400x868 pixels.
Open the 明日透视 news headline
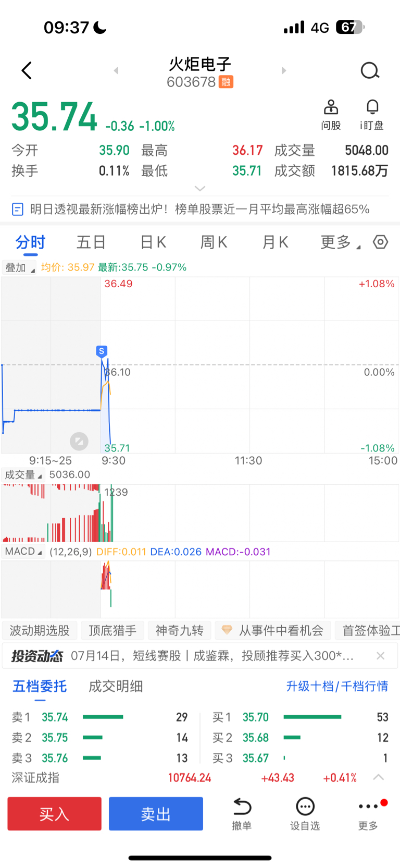199,210
